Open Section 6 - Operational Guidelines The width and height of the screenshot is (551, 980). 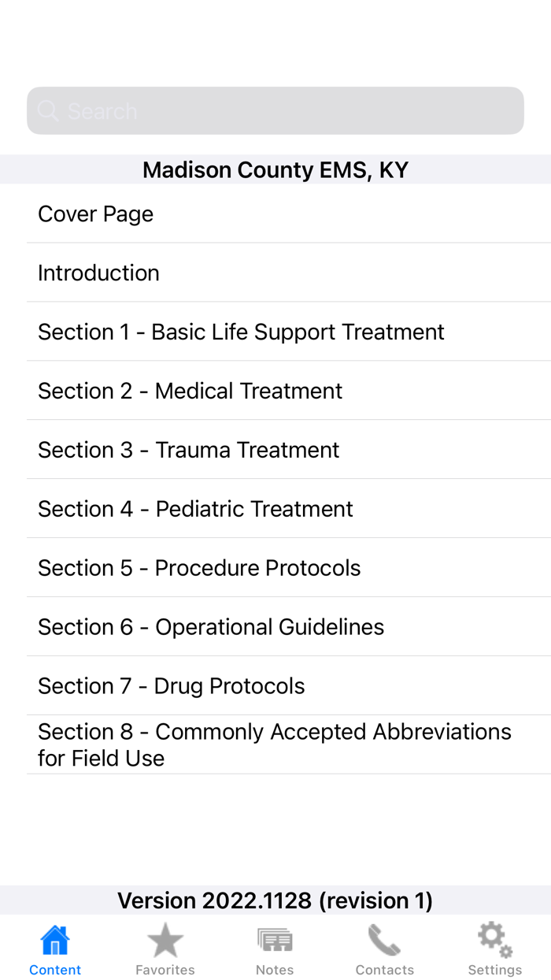click(275, 626)
